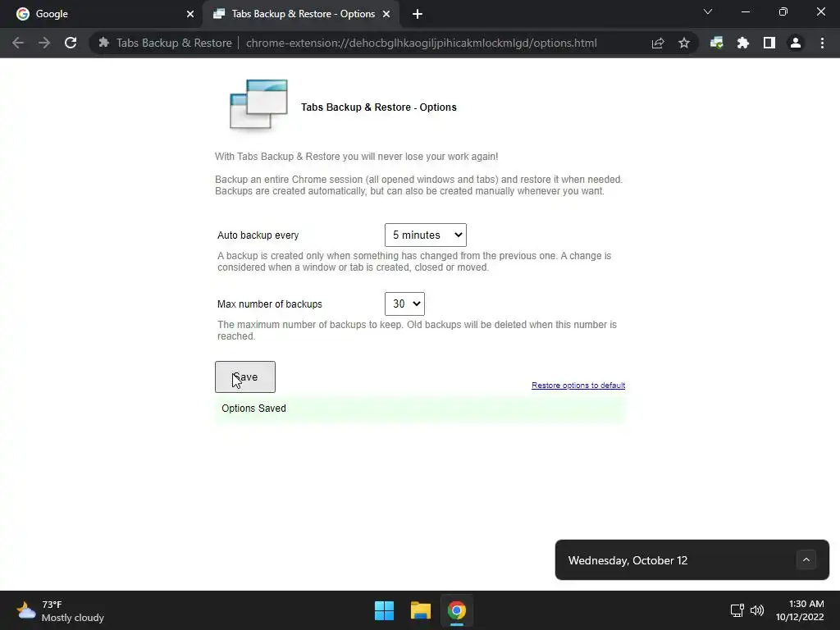Open the Auto backup every dropdown

point(426,235)
